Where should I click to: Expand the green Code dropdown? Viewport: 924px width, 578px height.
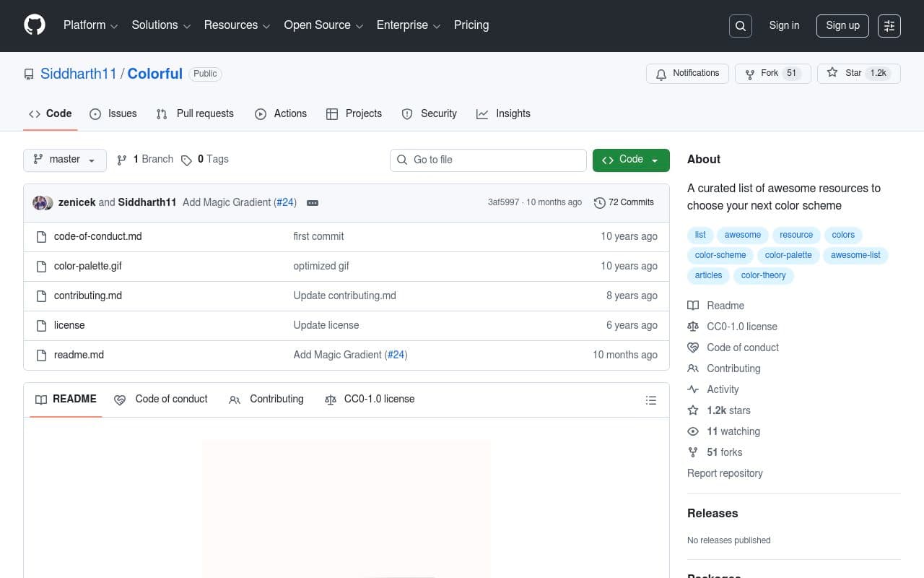point(630,159)
